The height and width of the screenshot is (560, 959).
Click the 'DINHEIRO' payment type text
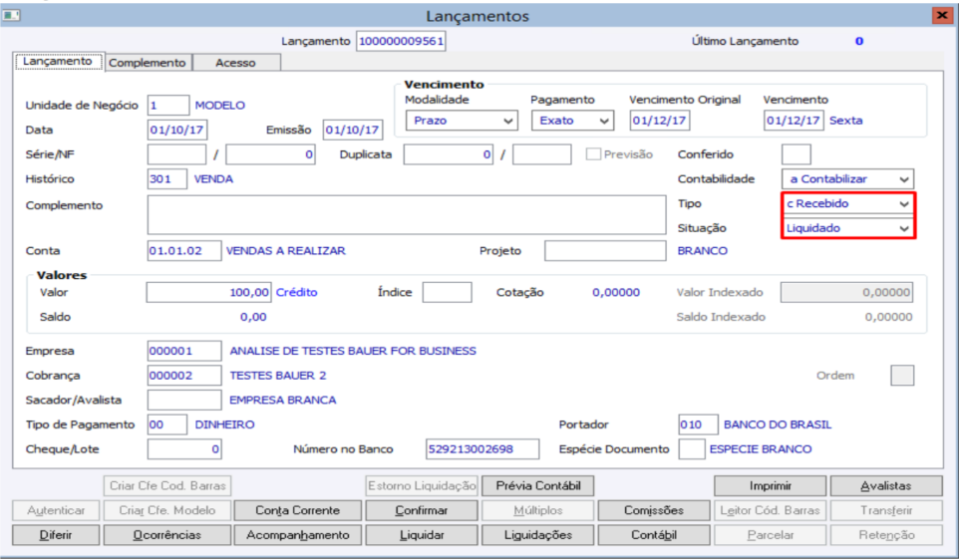224,424
